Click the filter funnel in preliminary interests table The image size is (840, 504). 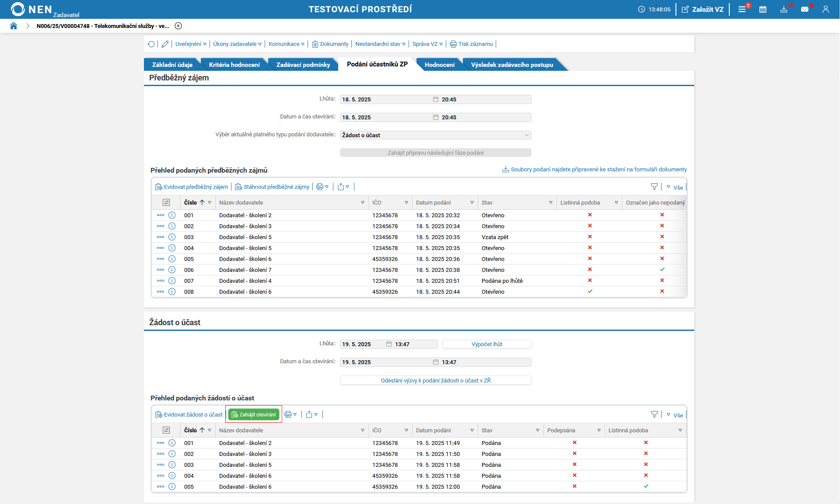click(x=654, y=187)
